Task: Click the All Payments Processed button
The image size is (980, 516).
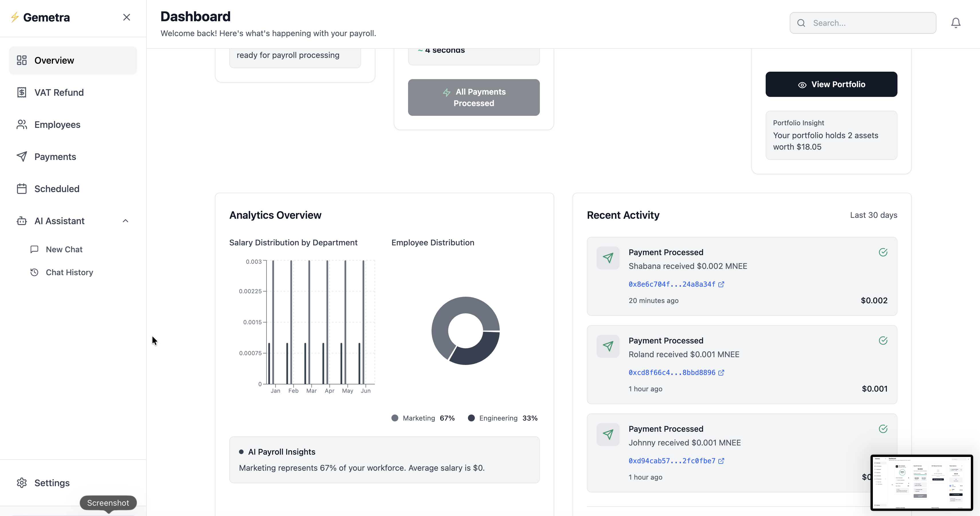Action: coord(474,97)
